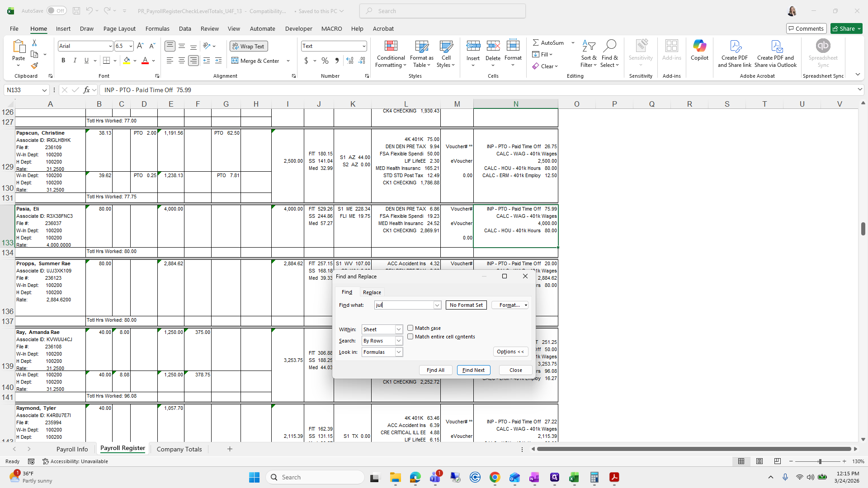The height and width of the screenshot is (488, 868).
Task: Check Match entire cell contents
Action: 410,337
